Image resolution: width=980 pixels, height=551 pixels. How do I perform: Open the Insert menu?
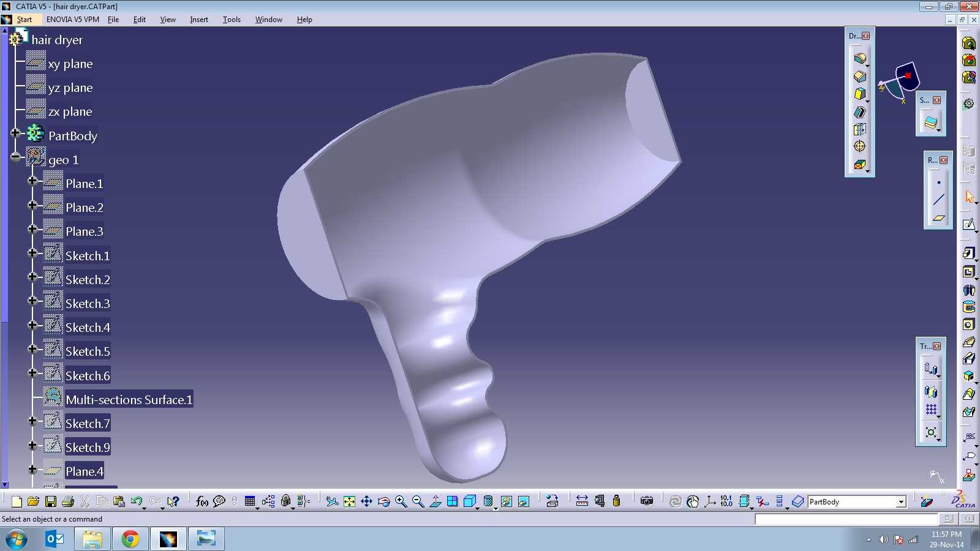pos(199,20)
